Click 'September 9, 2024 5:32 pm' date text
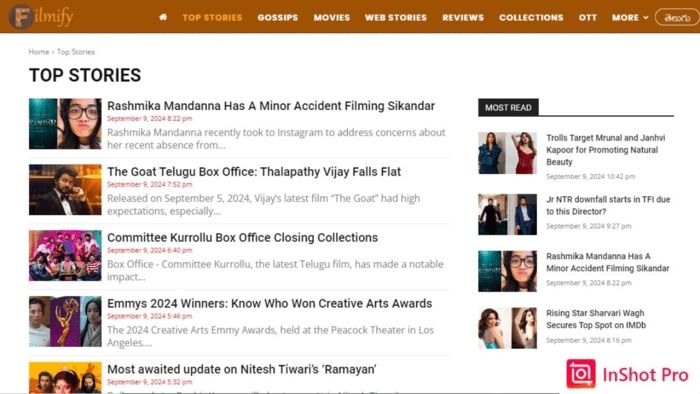This screenshot has width=700, height=394. click(x=150, y=382)
